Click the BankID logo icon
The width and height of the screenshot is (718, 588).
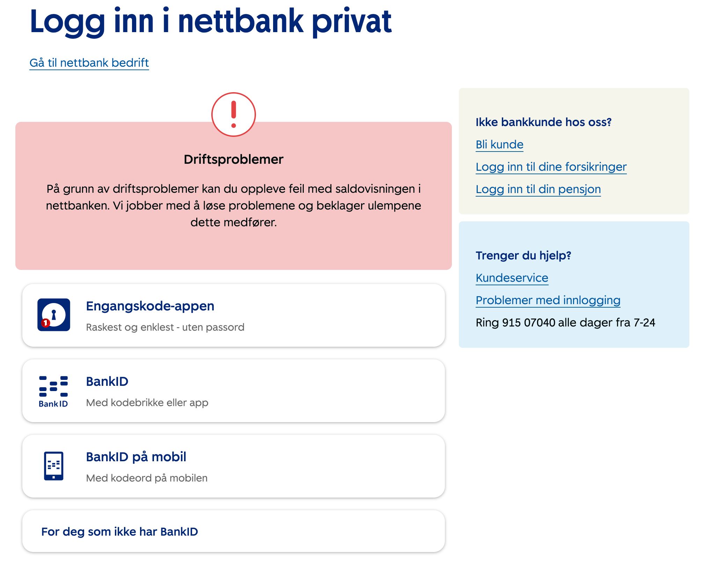tap(53, 391)
